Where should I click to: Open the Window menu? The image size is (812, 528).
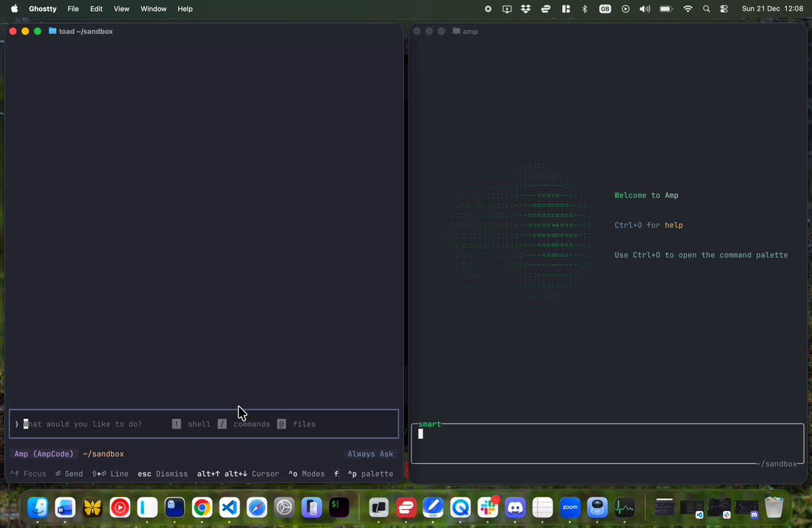coord(153,9)
